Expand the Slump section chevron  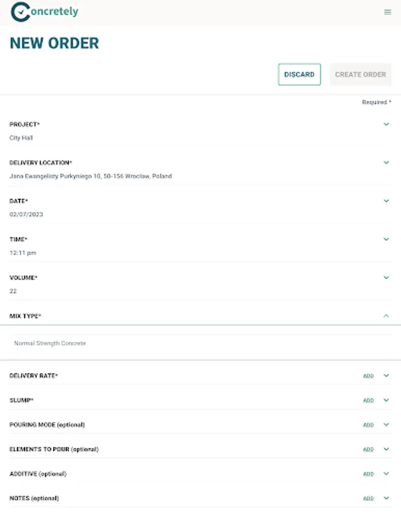386,400
